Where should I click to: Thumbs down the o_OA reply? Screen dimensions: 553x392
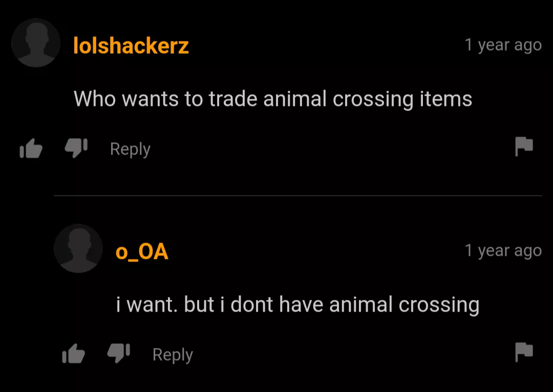coord(119,354)
